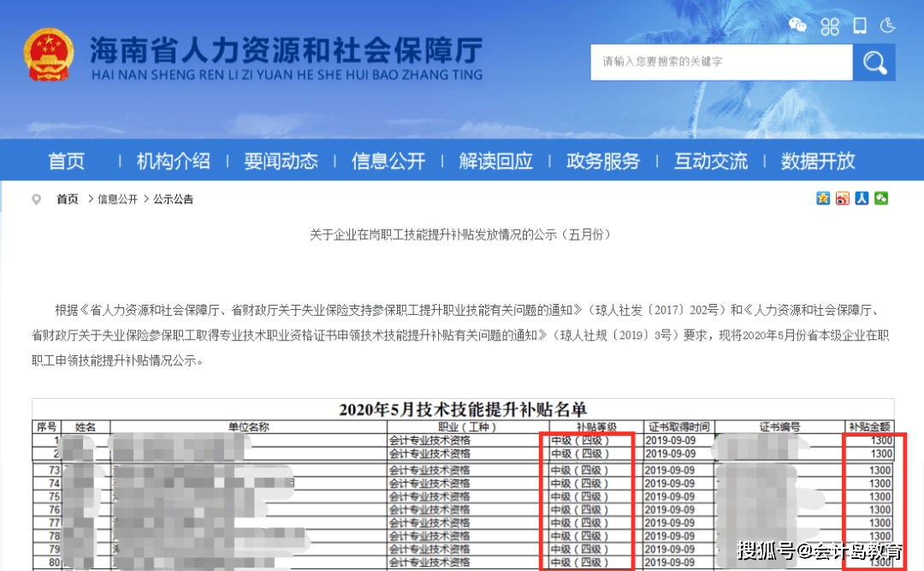Click the 补贴等级 column header

click(x=596, y=426)
